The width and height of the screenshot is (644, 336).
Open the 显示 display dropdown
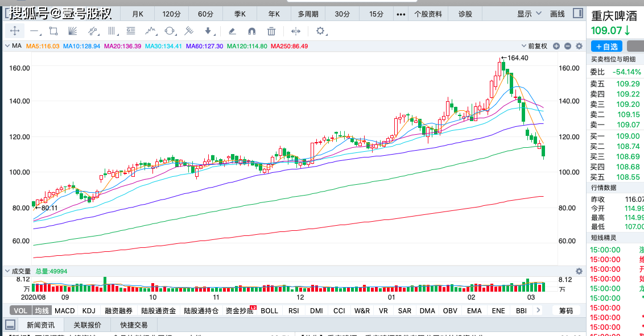click(529, 14)
